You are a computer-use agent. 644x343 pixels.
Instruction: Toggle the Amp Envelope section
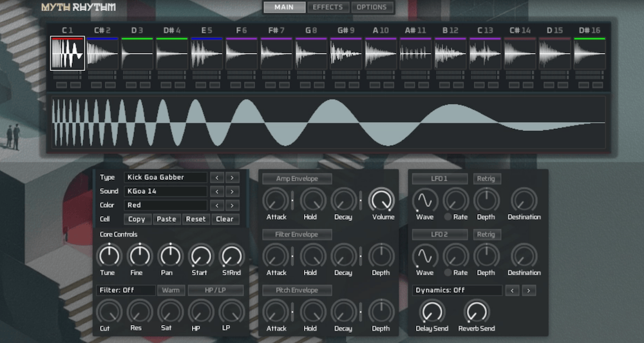[x=297, y=179]
